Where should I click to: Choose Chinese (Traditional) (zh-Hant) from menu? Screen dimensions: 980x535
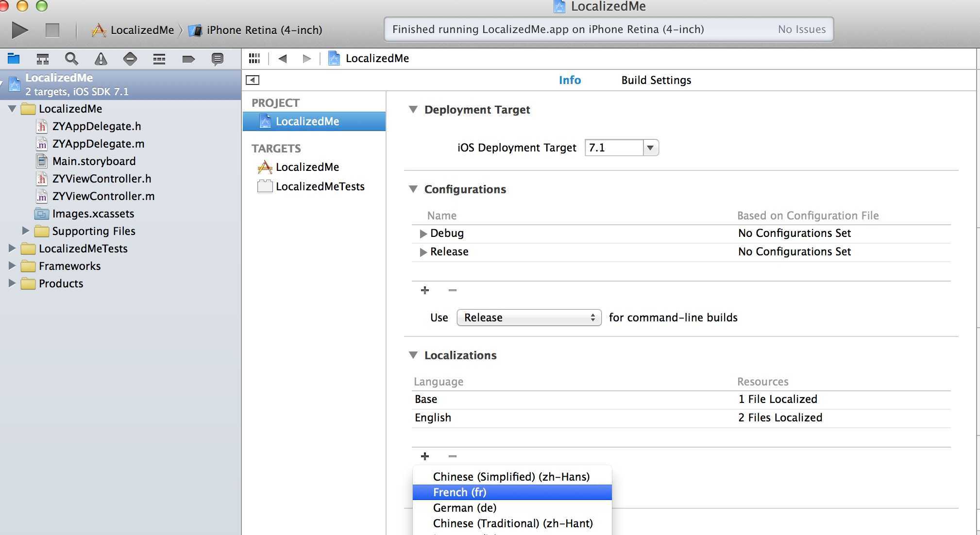pos(512,523)
